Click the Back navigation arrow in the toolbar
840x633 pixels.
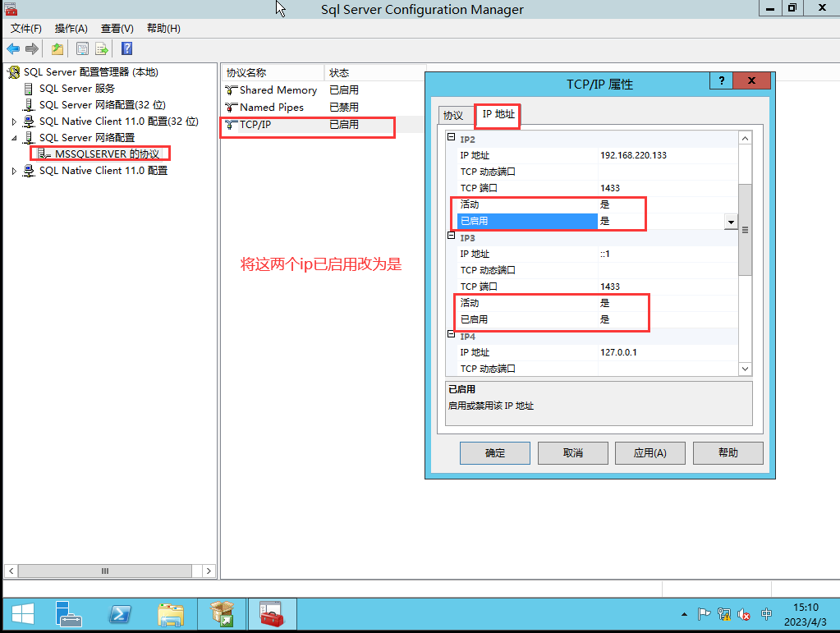pos(11,48)
